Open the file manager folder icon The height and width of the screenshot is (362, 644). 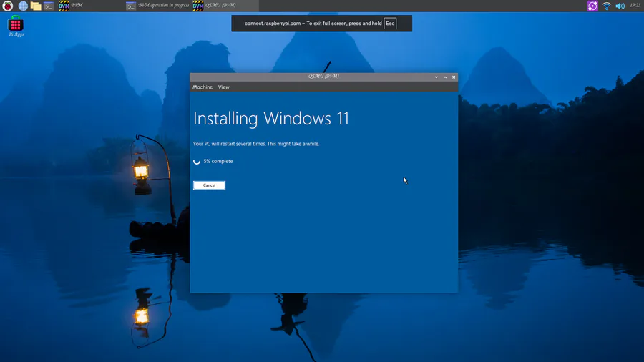(36, 6)
